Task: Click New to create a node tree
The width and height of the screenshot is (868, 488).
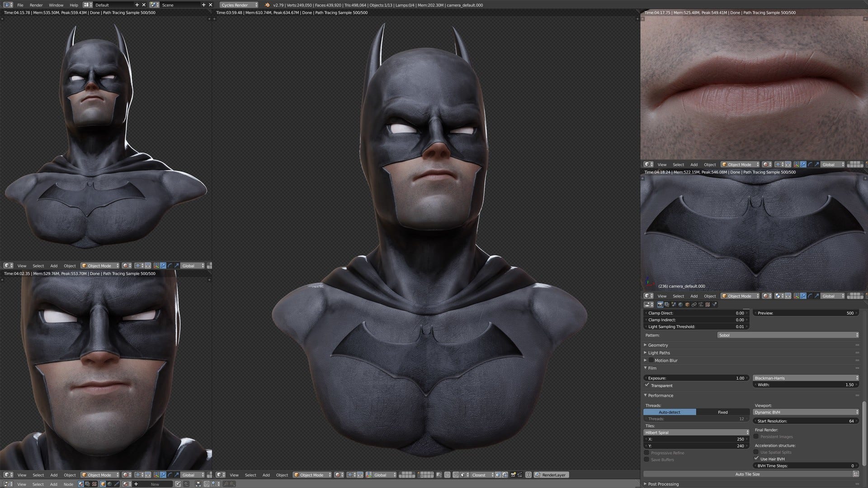Action: (155, 484)
